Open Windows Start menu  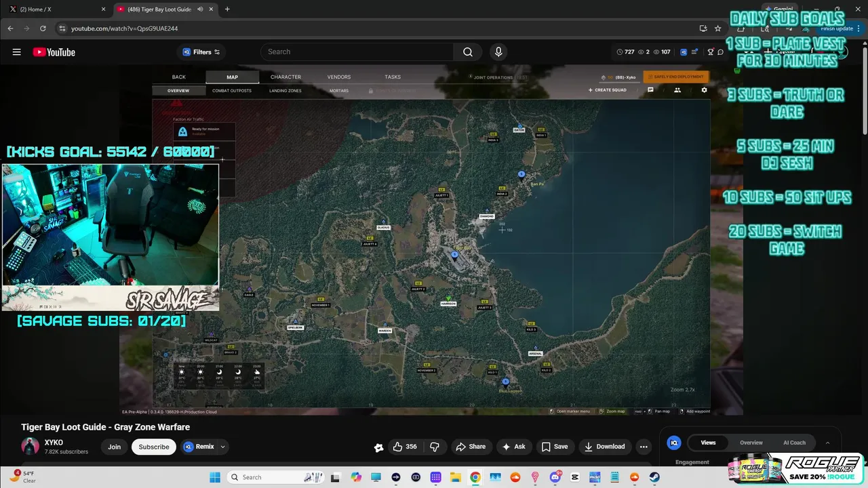215,477
